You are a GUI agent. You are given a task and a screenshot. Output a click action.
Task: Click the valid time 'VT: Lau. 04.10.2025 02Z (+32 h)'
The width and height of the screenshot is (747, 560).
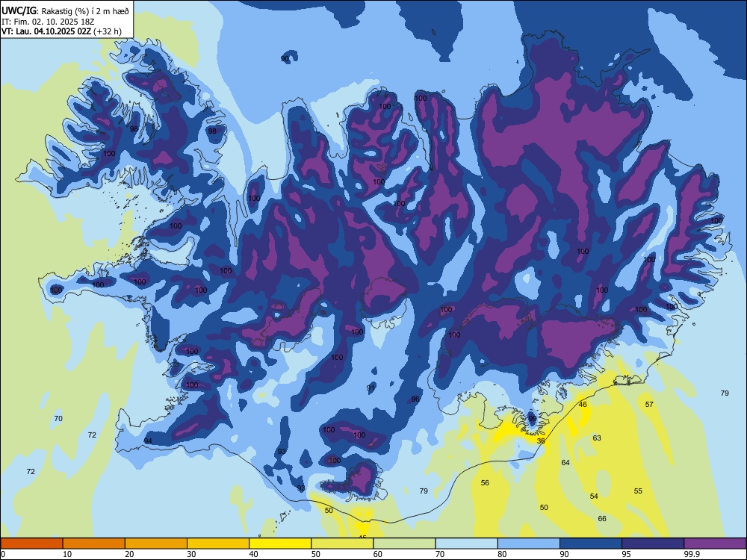click(x=61, y=31)
